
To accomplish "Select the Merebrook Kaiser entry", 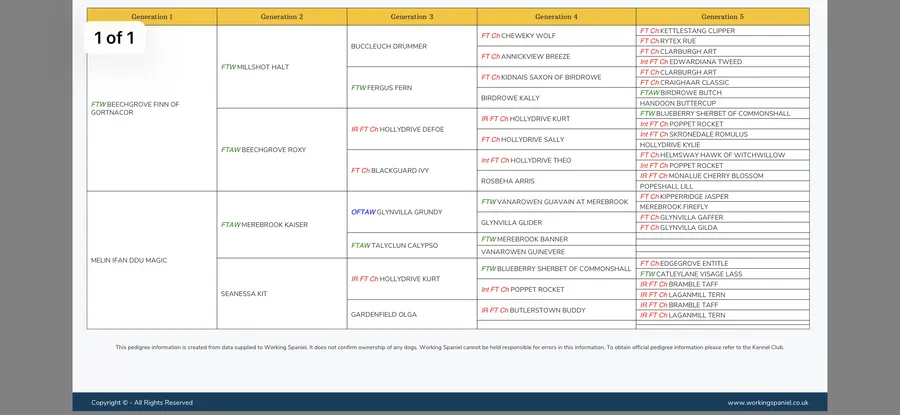I will (266, 225).
